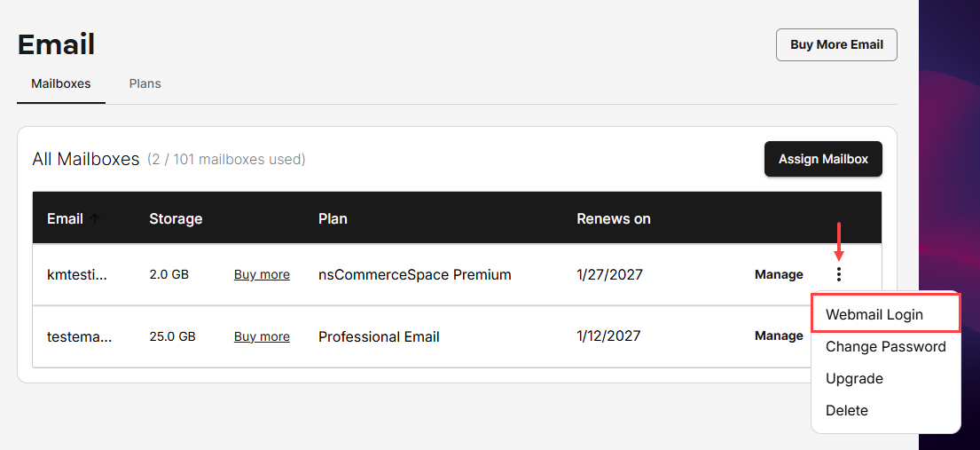Click the Renews on column header
The height and width of the screenshot is (450, 980).
tap(614, 219)
